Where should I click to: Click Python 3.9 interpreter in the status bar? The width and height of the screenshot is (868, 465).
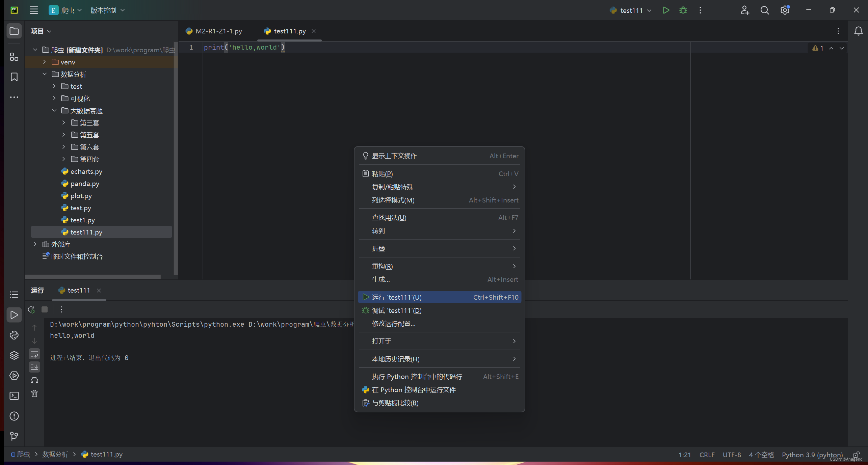point(812,455)
